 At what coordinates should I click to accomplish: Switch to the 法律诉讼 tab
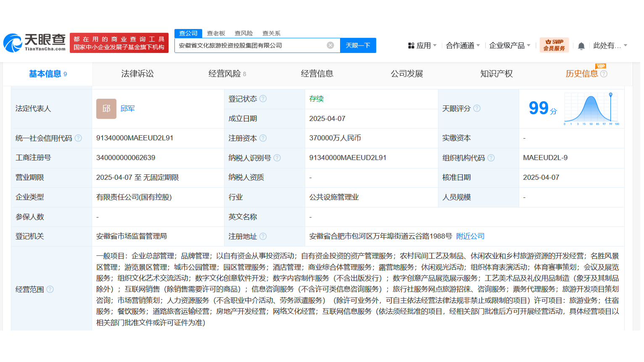(x=137, y=74)
